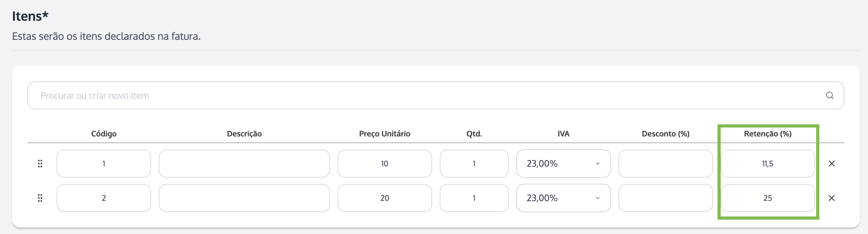Image resolution: width=868 pixels, height=234 pixels.
Task: Edit Retenção field showing 11,5
Action: (767, 164)
